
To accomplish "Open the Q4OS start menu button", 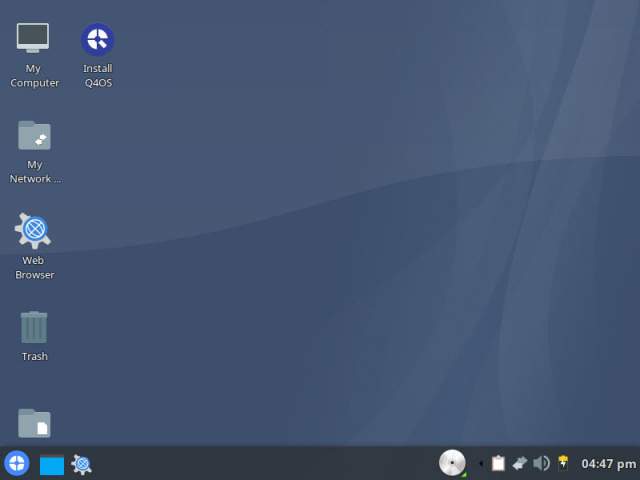I will tap(17, 464).
